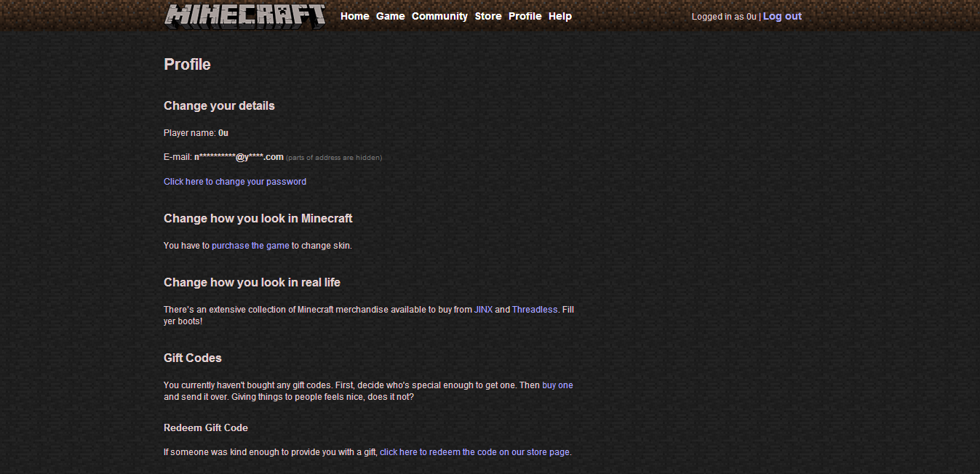Open the Help navigation item
This screenshot has width=980, height=474.
(560, 16)
